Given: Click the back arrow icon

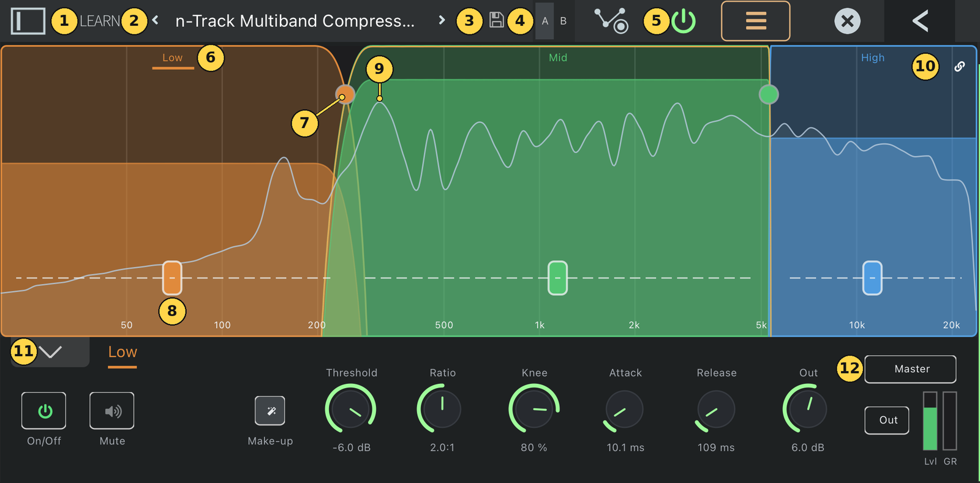Looking at the screenshot, I should tap(920, 21).
